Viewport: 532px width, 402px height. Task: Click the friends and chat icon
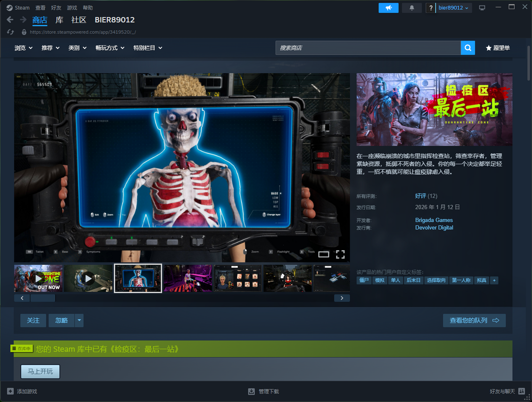[x=522, y=391]
